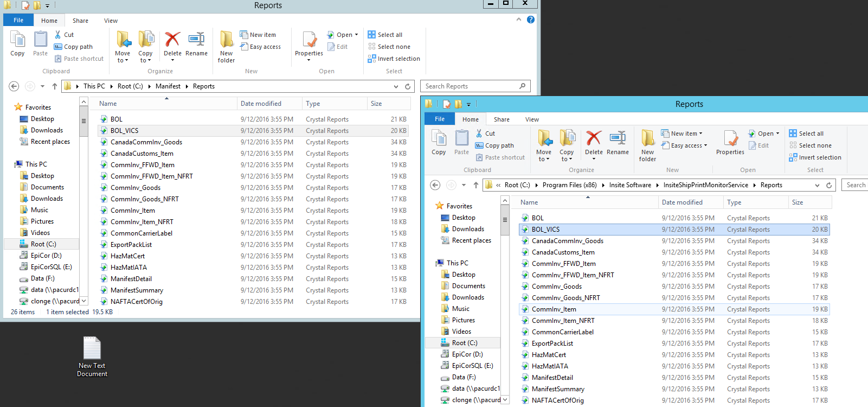Click left window navigation pane scrollbar thumb

click(x=83, y=122)
